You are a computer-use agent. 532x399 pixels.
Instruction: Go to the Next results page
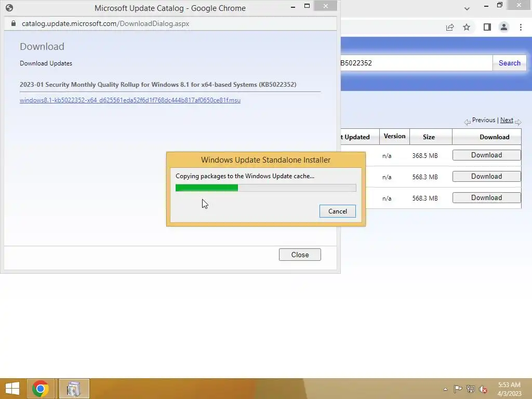click(507, 120)
